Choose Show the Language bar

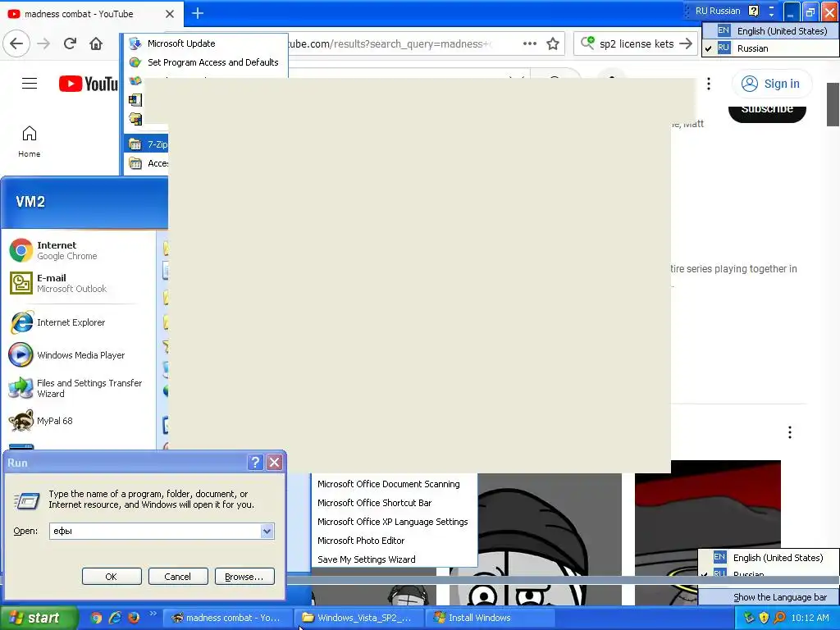coord(769,597)
